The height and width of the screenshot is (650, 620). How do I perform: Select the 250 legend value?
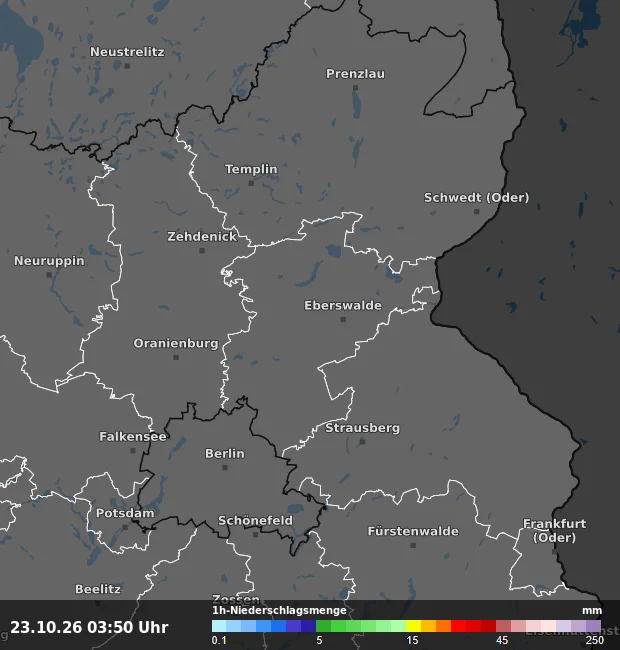point(594,640)
